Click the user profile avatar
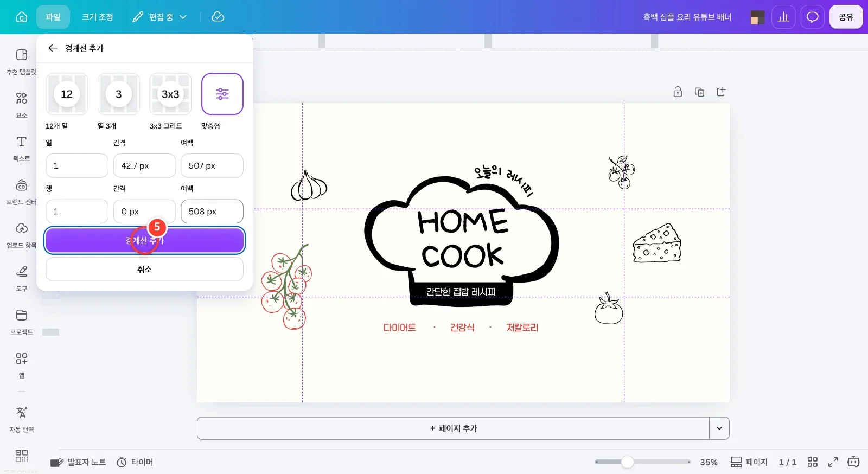The width and height of the screenshot is (868, 474). tap(757, 17)
